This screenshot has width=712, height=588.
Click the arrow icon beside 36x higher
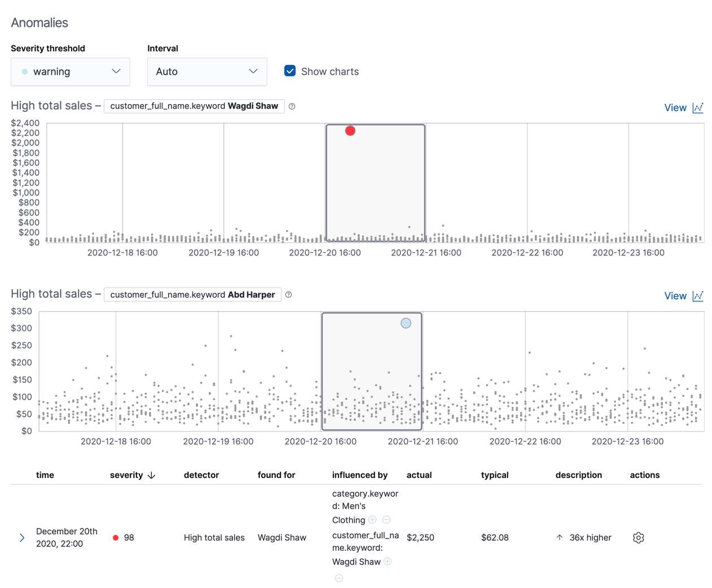click(x=559, y=537)
